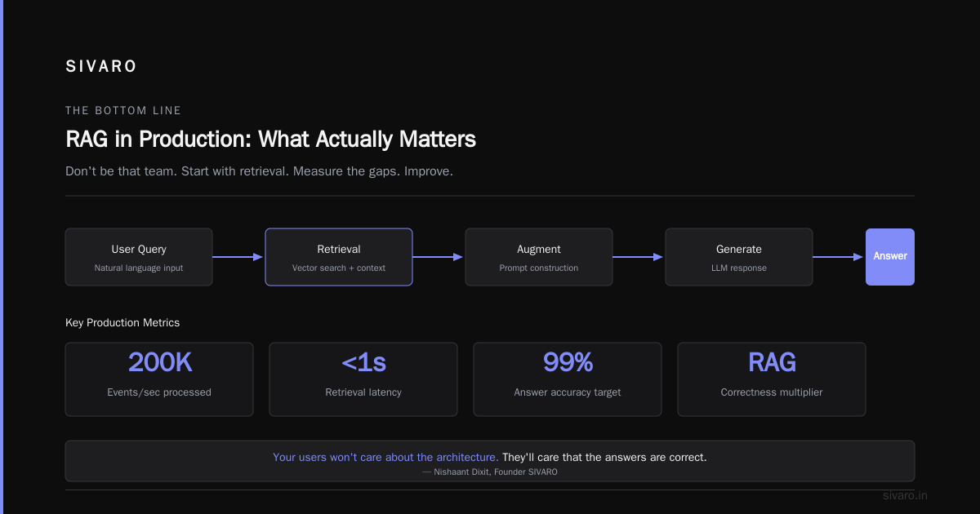Open the sivaro.in link
980x514 pixels.
(906, 495)
